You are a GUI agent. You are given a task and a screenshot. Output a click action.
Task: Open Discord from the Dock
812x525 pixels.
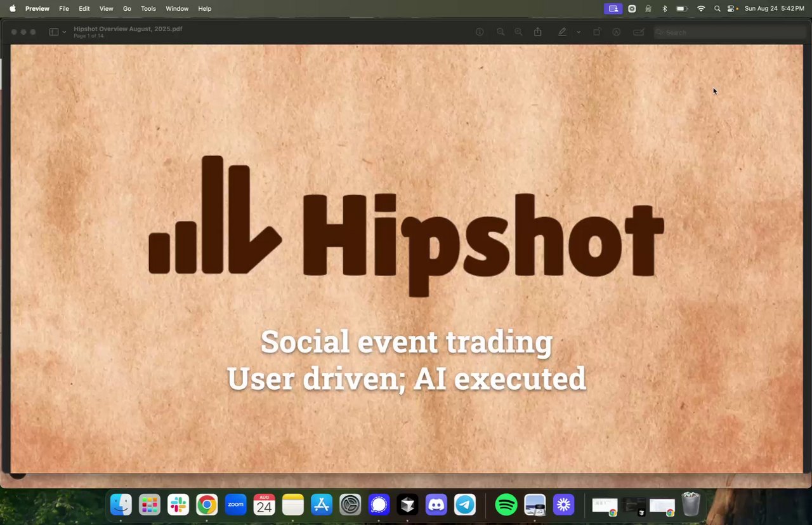[x=436, y=505]
